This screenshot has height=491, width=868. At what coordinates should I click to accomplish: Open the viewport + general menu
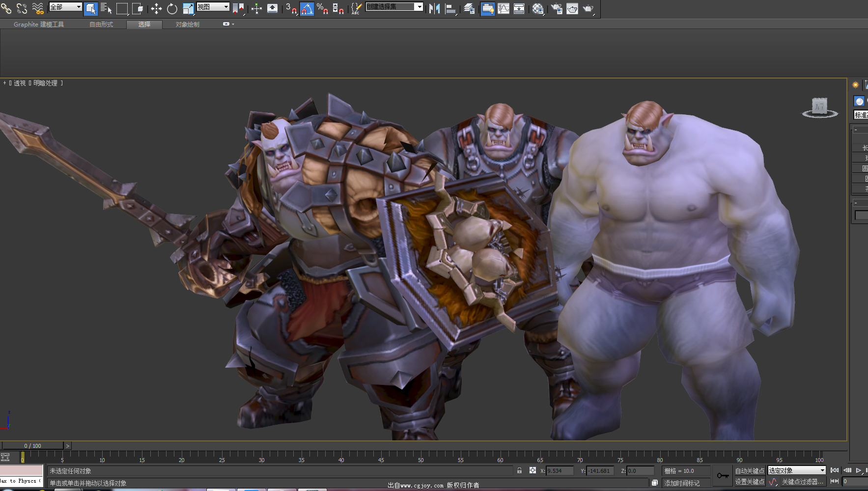(x=5, y=83)
